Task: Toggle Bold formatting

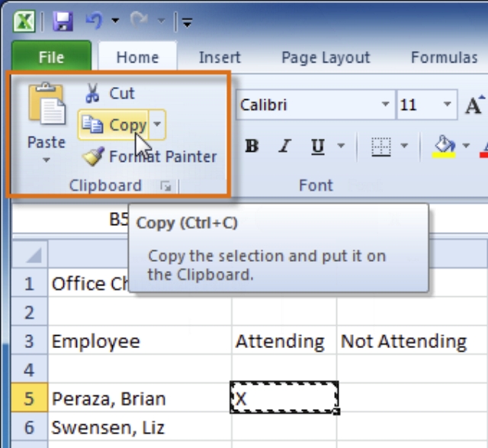Action: pyautogui.click(x=252, y=146)
